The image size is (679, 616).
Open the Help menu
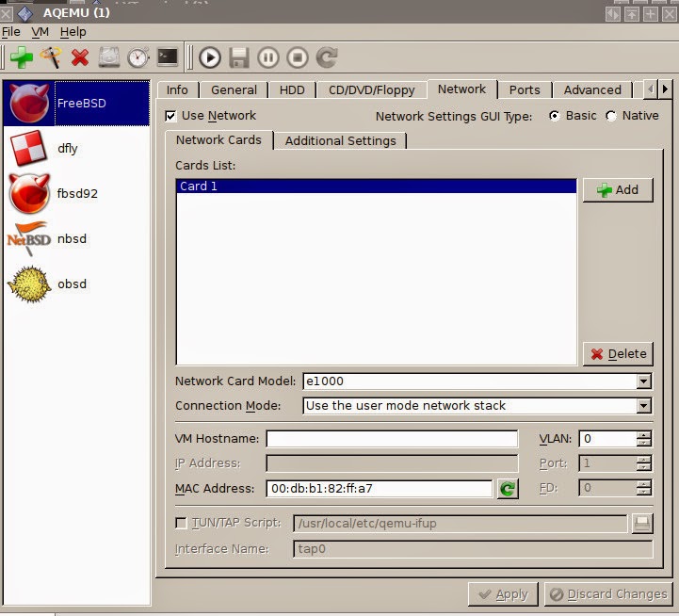tap(73, 32)
